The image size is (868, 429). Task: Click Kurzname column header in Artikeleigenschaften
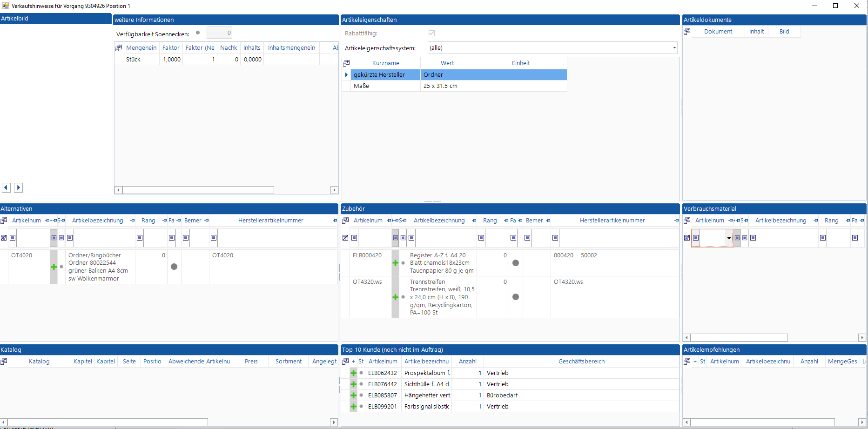pos(385,63)
